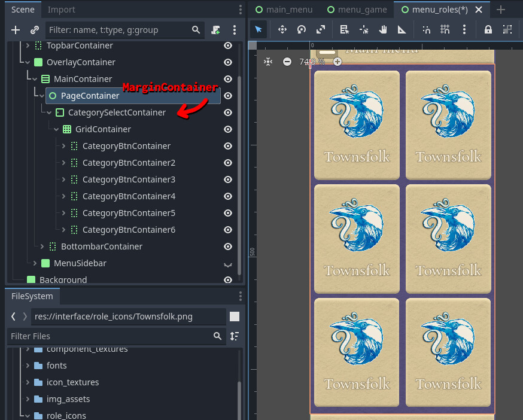
Task: Add a new child node
Action: pyautogui.click(x=16, y=30)
